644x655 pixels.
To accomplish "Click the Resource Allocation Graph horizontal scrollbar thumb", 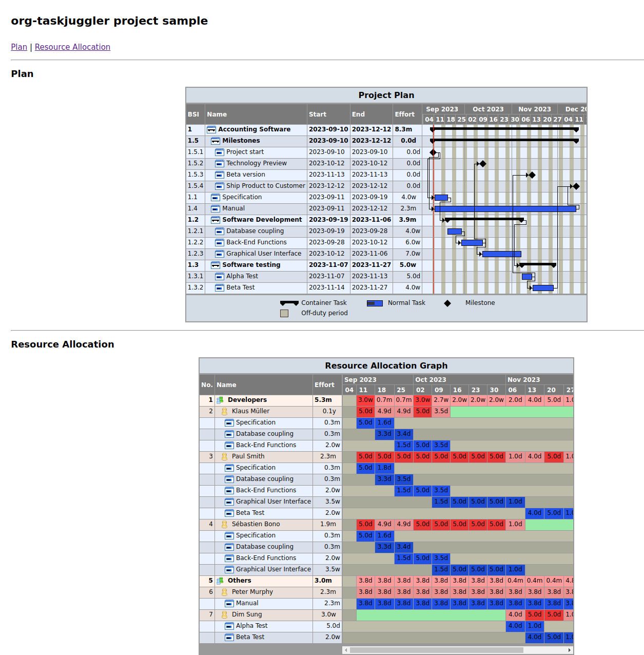I will [x=437, y=650].
